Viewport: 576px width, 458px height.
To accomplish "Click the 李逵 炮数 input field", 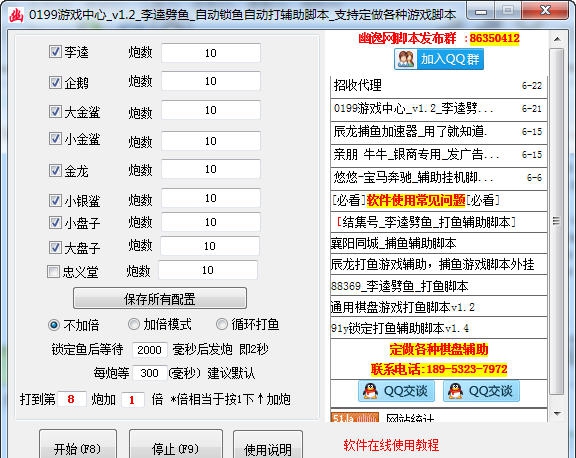I will pyautogui.click(x=211, y=53).
